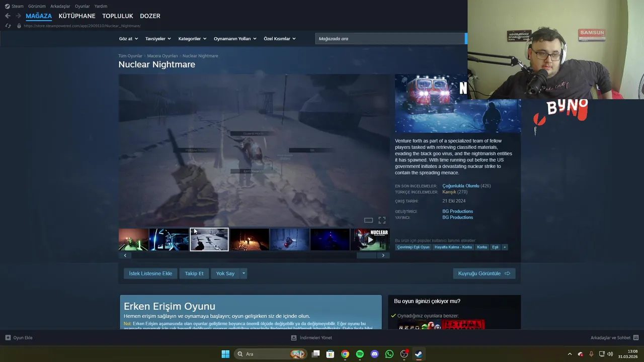The width and height of the screenshot is (644, 362).
Task: Open the Steam menu
Action: pyautogui.click(x=14, y=6)
